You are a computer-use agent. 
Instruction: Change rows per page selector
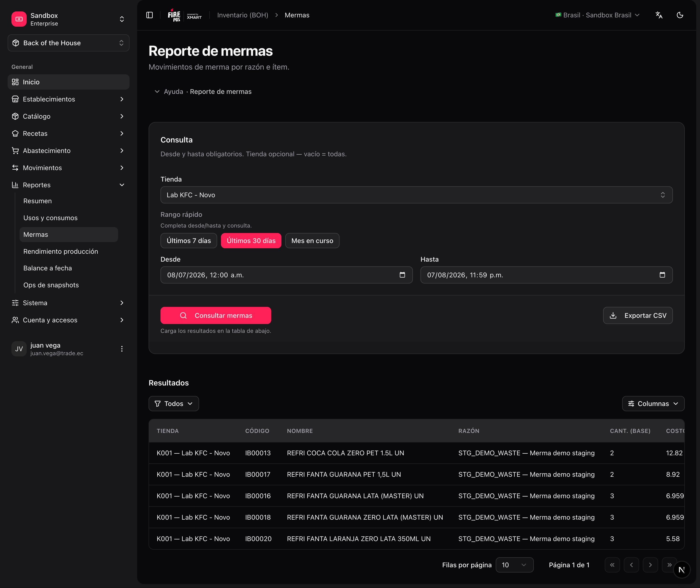(x=514, y=565)
